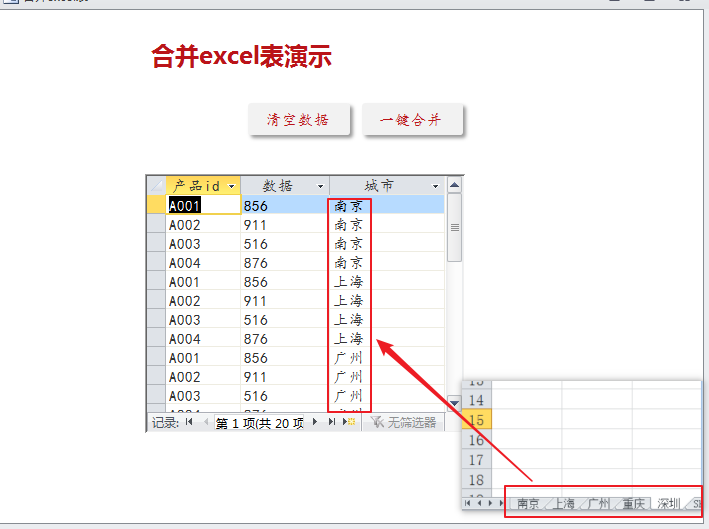
Task: Go to first record in navigator
Action: click(x=189, y=422)
